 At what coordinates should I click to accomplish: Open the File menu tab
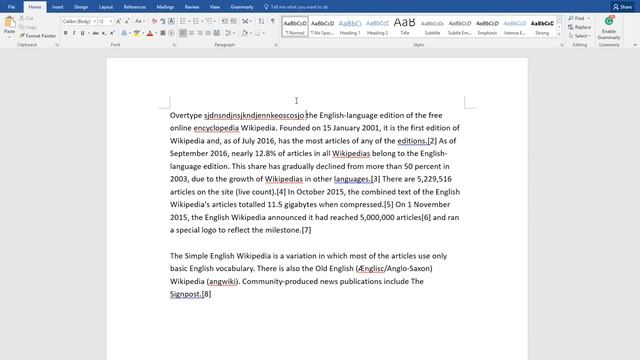(11, 7)
